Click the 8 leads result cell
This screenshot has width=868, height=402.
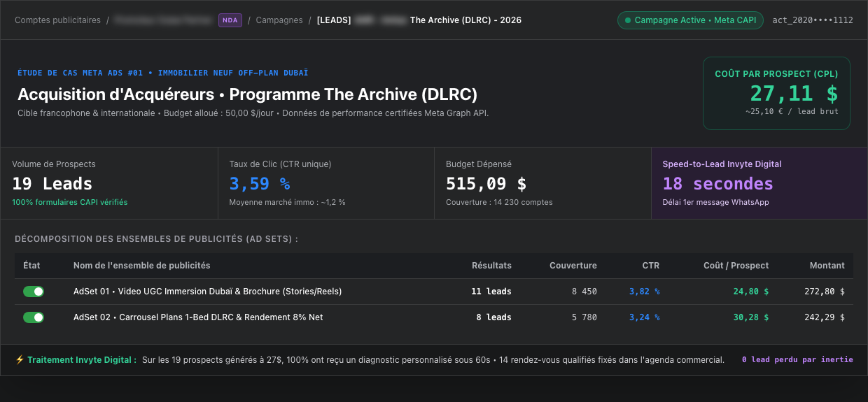[494, 317]
